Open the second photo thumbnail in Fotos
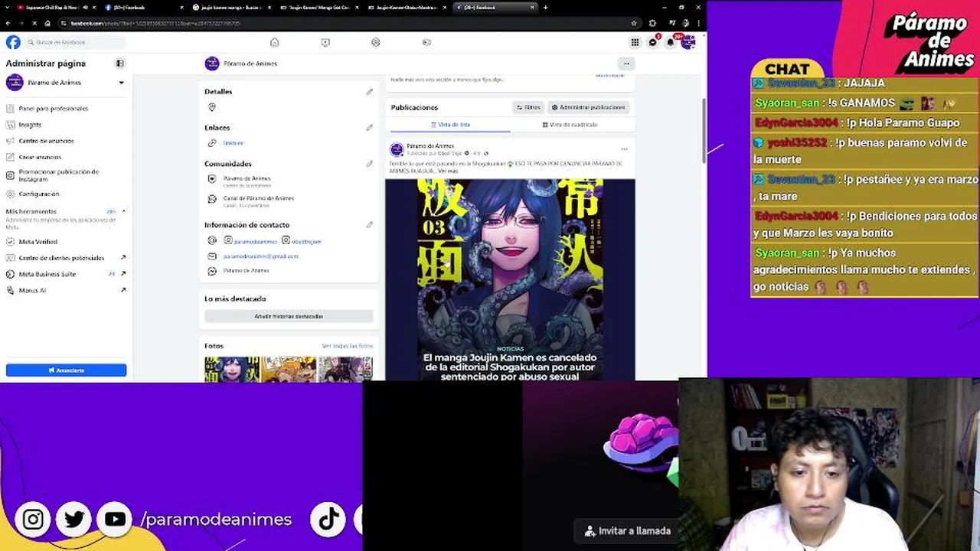 pos(289,370)
